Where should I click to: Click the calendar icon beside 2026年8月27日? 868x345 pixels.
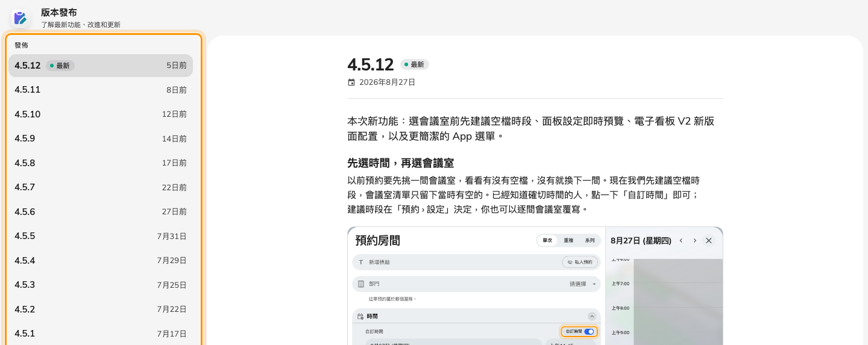click(x=351, y=82)
